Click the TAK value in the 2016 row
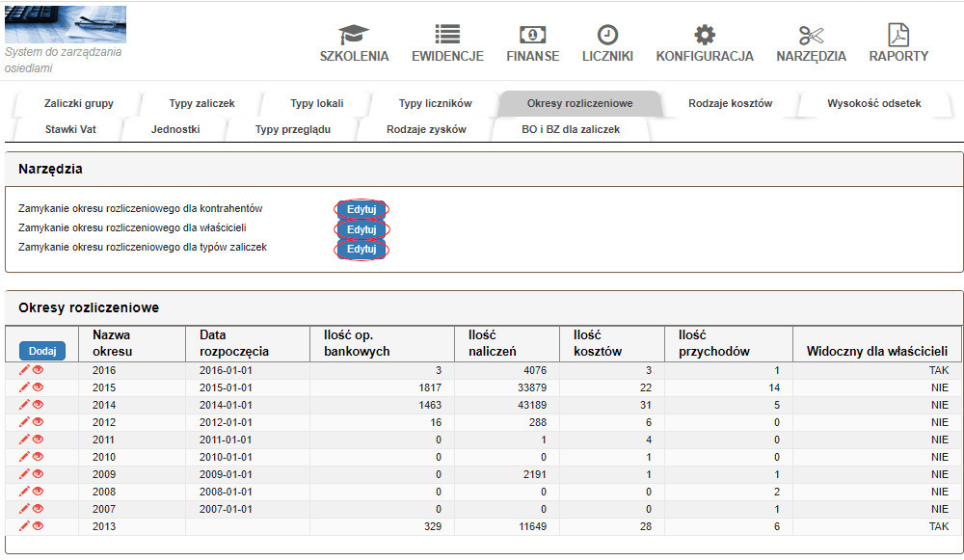The height and width of the screenshot is (560, 964). click(939, 370)
